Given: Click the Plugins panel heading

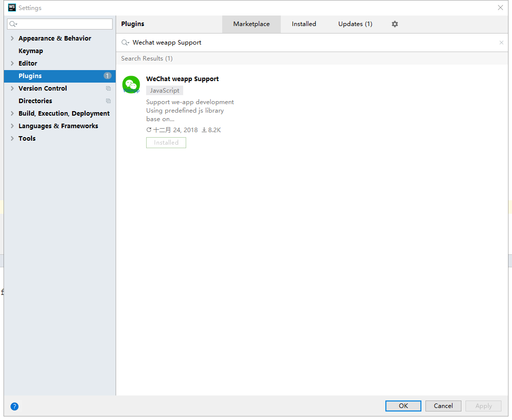Looking at the screenshot, I should click(133, 24).
